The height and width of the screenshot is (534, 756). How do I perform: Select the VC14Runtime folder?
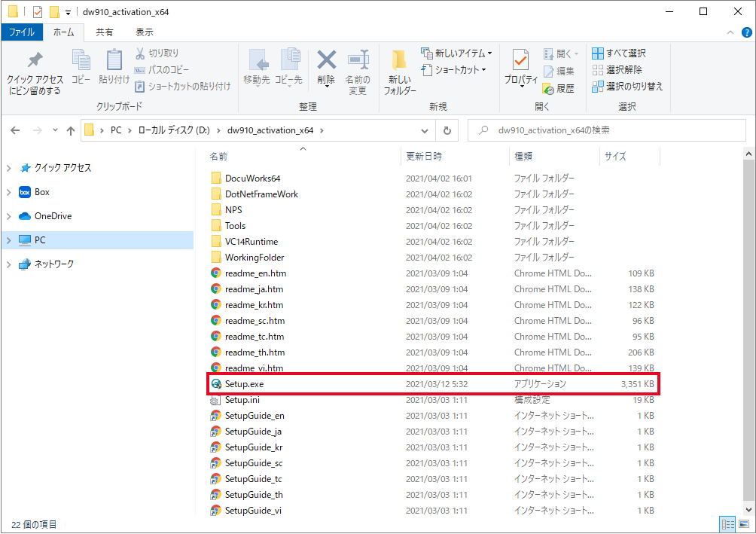[x=251, y=242]
